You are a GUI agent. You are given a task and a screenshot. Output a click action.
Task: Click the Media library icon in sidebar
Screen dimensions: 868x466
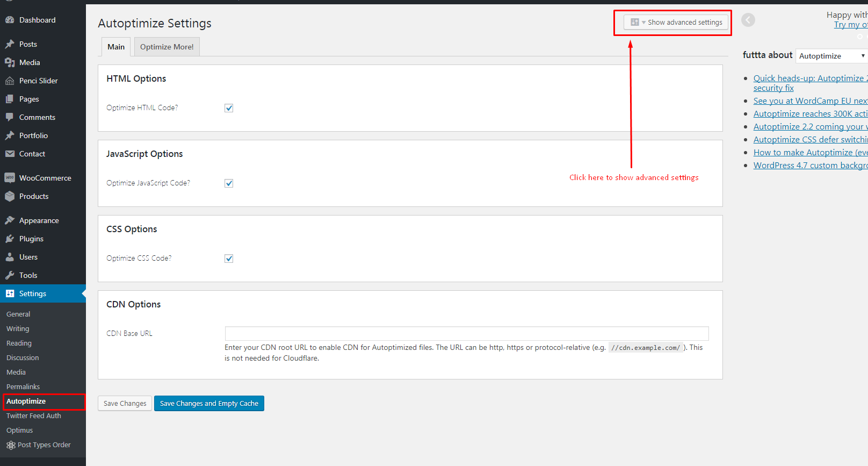point(10,62)
